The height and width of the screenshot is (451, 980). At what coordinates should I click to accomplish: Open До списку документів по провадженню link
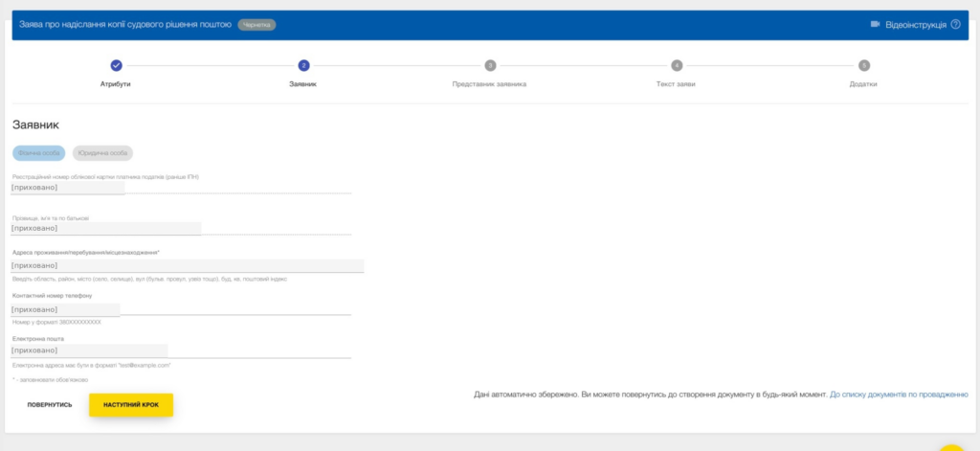[x=899, y=395]
